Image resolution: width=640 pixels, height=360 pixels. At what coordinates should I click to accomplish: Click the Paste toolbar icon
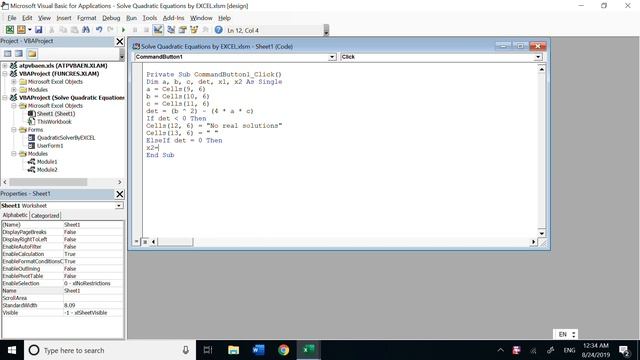pyautogui.click(x=74, y=30)
